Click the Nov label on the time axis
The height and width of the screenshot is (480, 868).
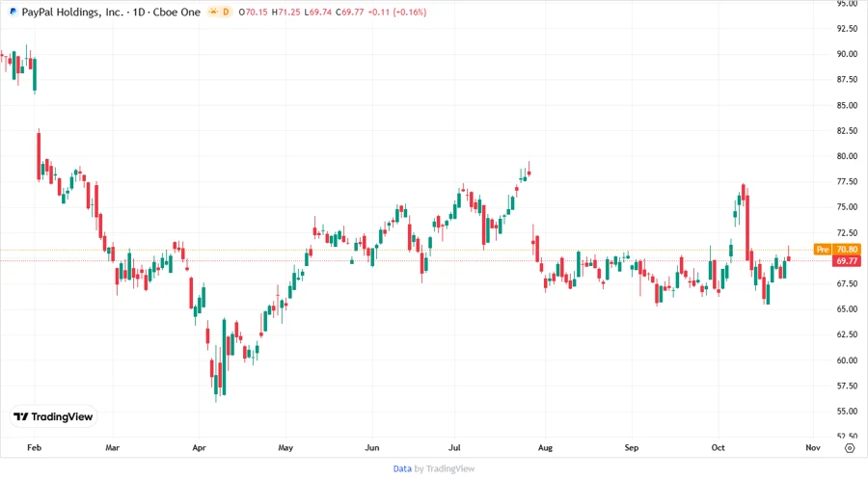click(x=813, y=447)
